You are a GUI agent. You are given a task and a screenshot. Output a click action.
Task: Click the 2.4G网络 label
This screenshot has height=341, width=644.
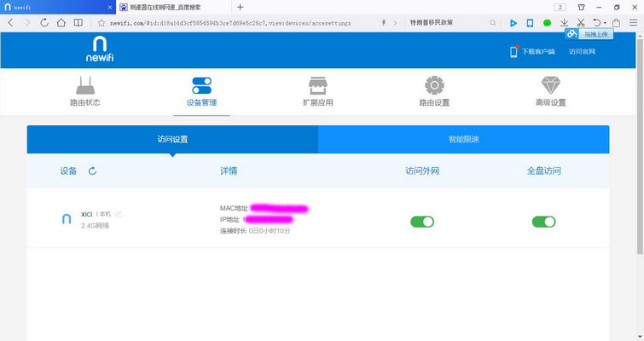point(95,226)
